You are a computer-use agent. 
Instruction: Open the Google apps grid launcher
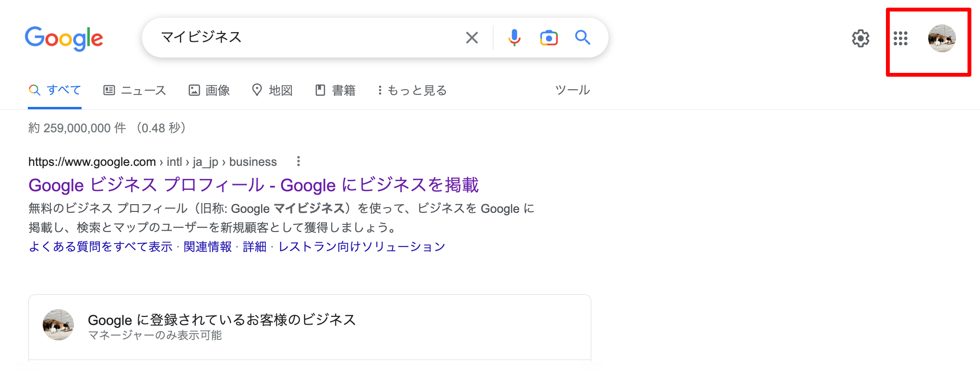(x=901, y=39)
